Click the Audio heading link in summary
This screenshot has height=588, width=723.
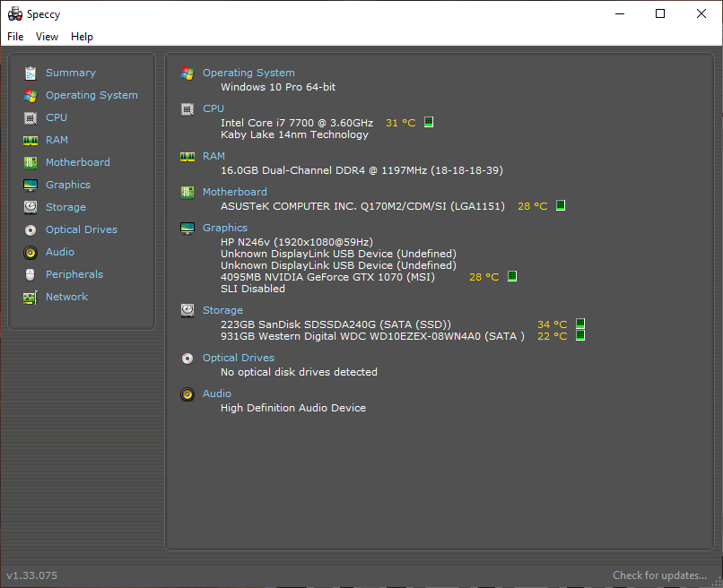coord(217,393)
